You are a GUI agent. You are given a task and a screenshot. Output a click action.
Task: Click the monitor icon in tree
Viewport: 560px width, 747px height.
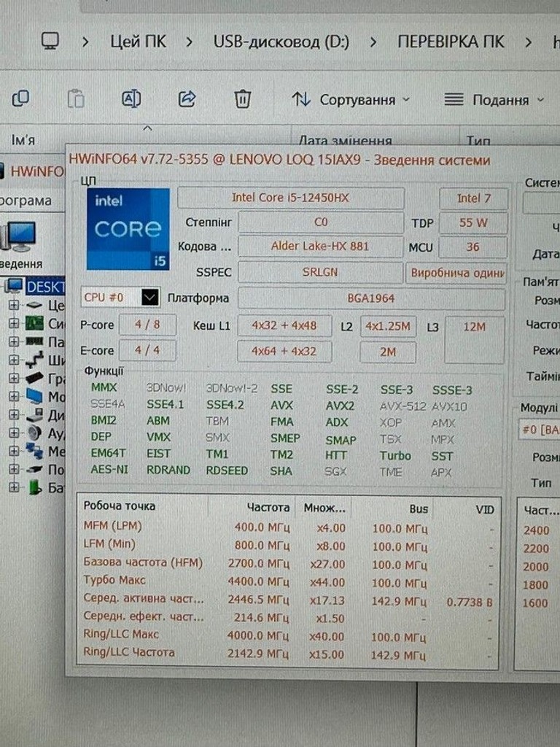click(34, 396)
